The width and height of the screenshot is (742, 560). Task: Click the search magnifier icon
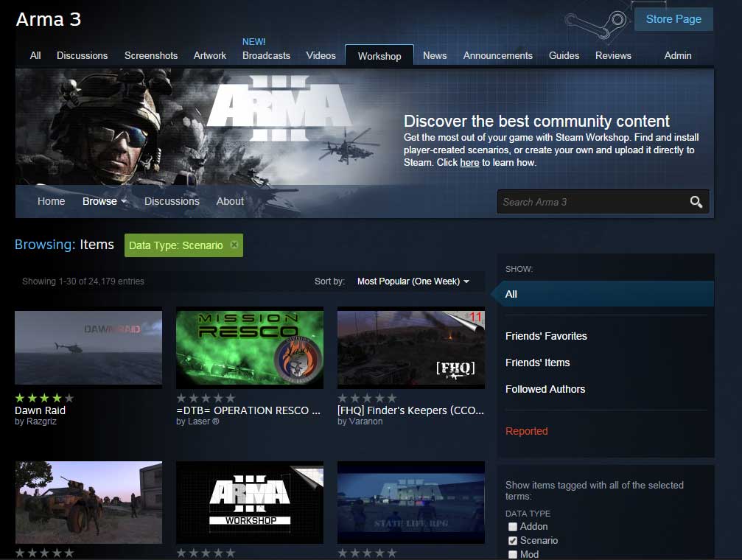tap(696, 202)
